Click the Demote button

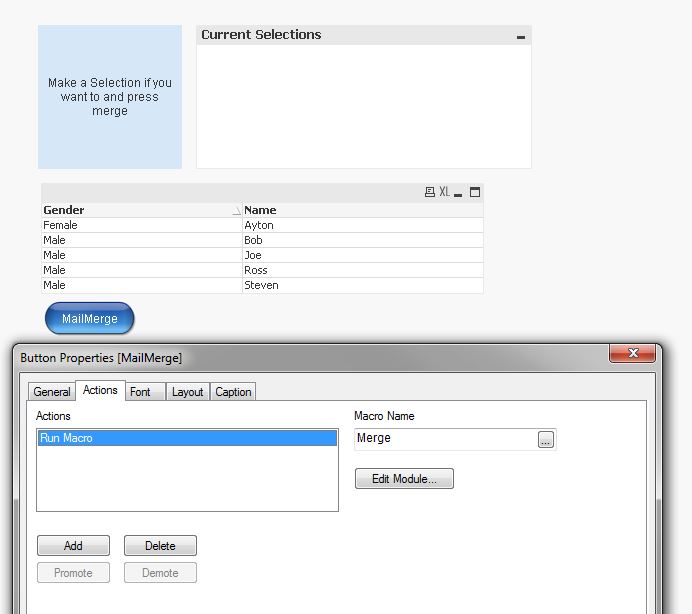tap(160, 573)
